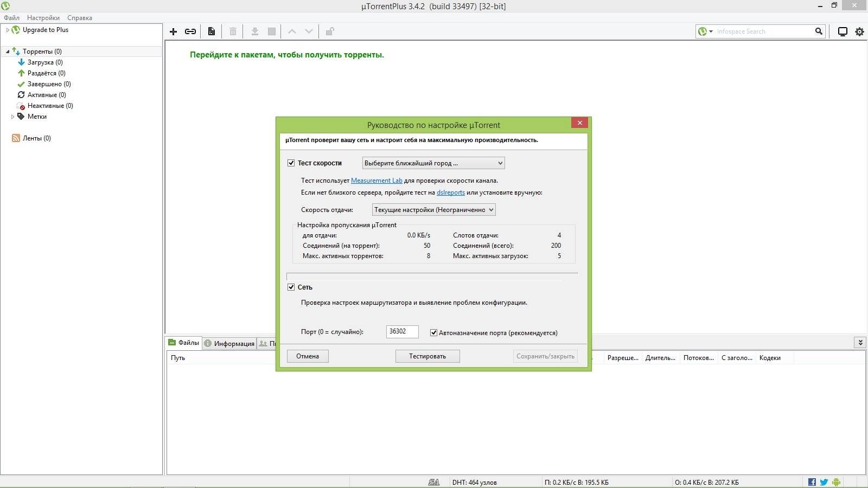The image size is (868, 488).
Task: Click the µTorrent logo in title bar
Action: [x=5, y=6]
